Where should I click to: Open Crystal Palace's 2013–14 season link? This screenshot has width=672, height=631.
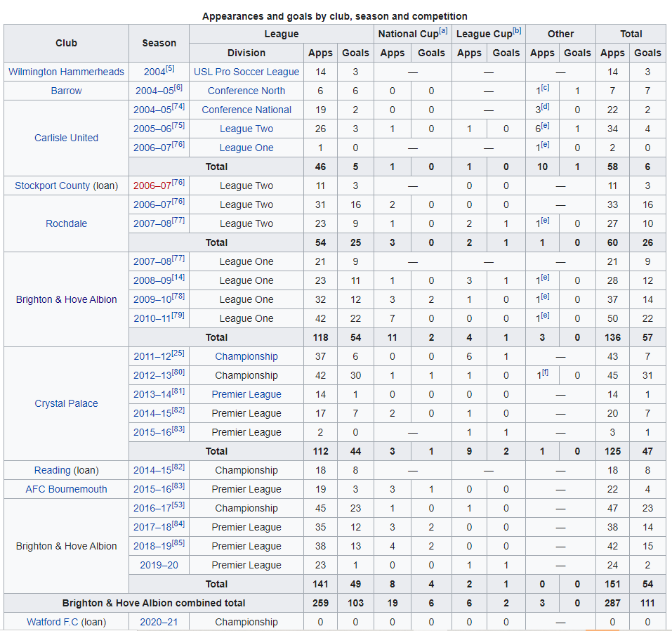click(152, 394)
